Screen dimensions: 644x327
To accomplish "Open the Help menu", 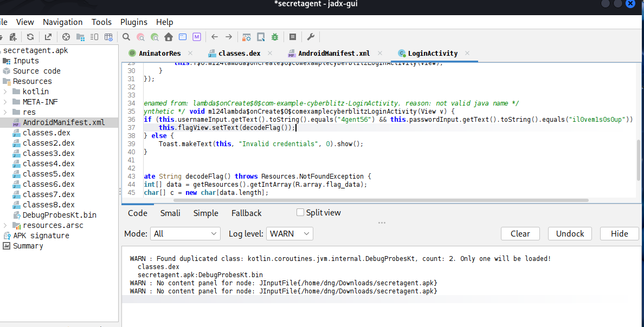I will [x=164, y=22].
